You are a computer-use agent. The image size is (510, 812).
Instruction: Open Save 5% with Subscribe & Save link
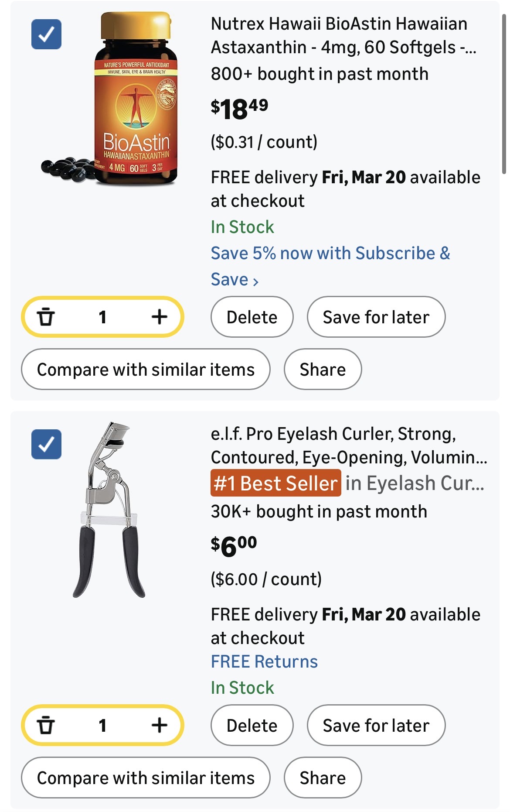coord(330,265)
